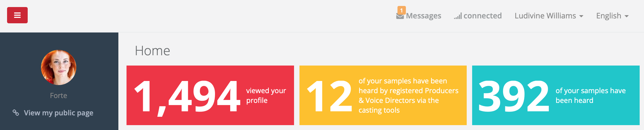Click the 'viewed your profile' text
This screenshot has width=644, height=130.
(x=266, y=95)
